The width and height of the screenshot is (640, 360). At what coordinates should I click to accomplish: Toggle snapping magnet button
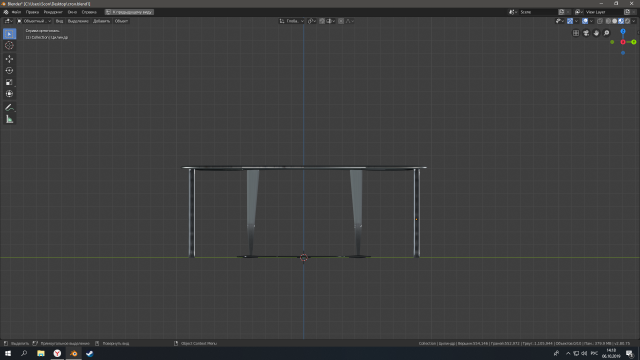pyautogui.click(x=322, y=21)
